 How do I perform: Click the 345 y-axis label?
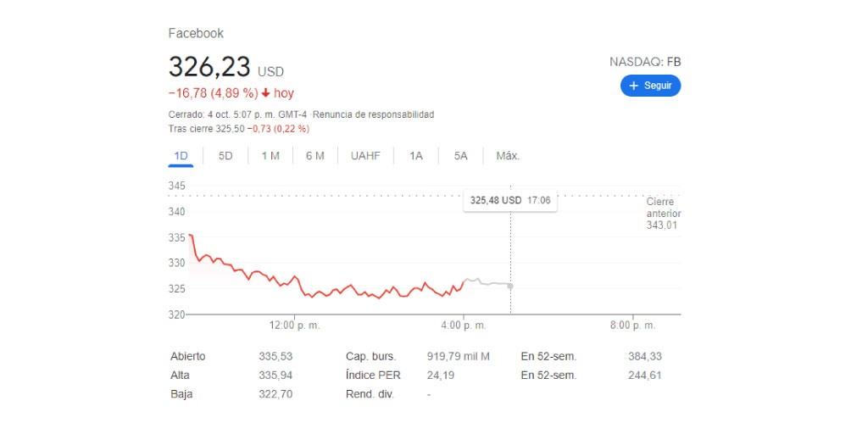176,186
